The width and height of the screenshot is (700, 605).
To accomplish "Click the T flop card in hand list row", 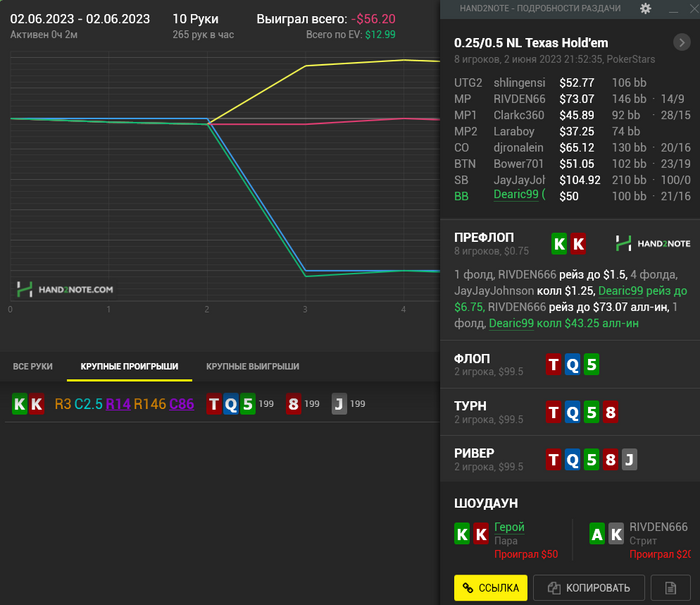I will 214,404.
